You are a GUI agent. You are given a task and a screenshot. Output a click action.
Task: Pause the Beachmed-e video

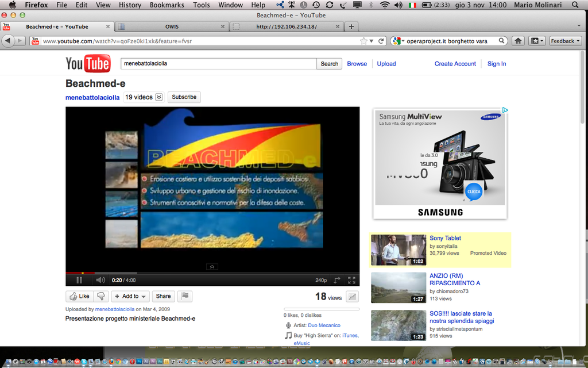79,280
